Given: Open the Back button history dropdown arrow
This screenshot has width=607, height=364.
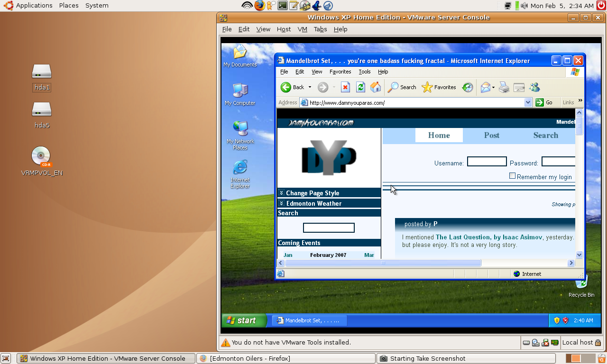Looking at the screenshot, I should (310, 87).
